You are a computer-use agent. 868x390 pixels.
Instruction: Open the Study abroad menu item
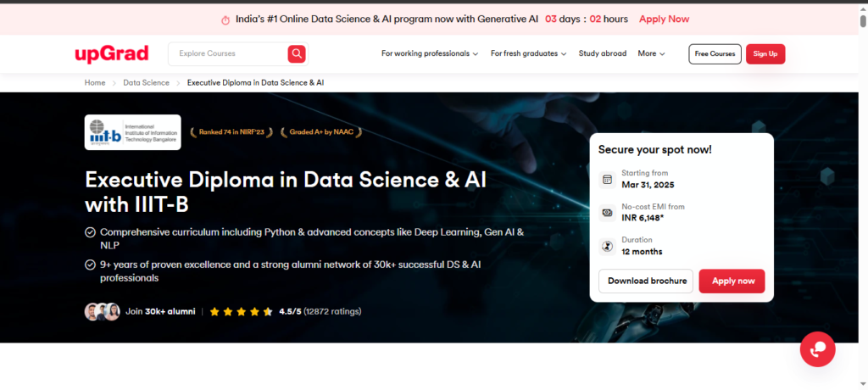(x=603, y=53)
